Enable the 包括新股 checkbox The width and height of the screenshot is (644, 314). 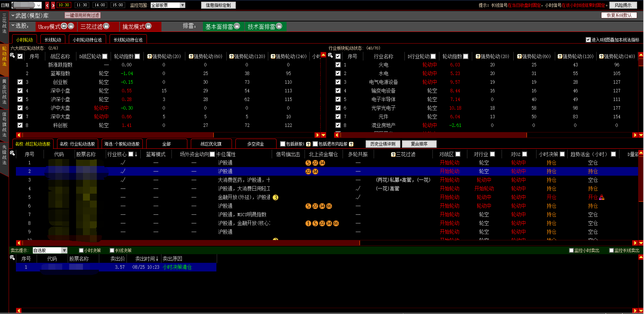point(283,144)
